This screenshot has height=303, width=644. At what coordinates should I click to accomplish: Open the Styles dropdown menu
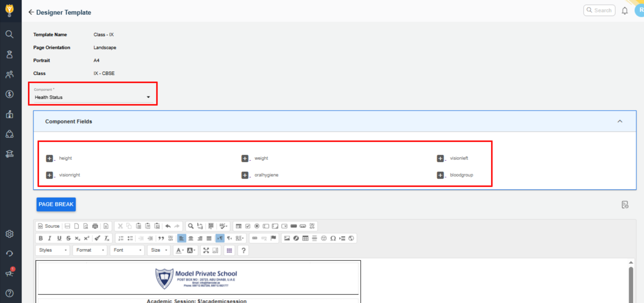53,250
